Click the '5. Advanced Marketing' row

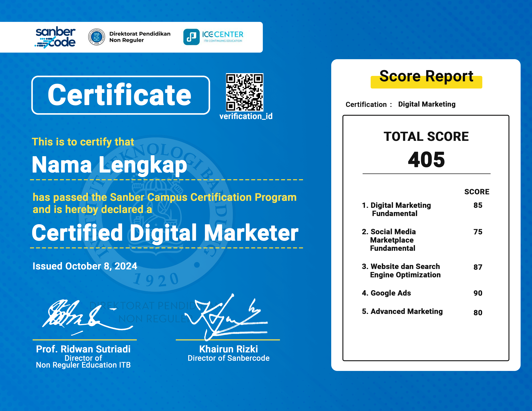tap(402, 312)
